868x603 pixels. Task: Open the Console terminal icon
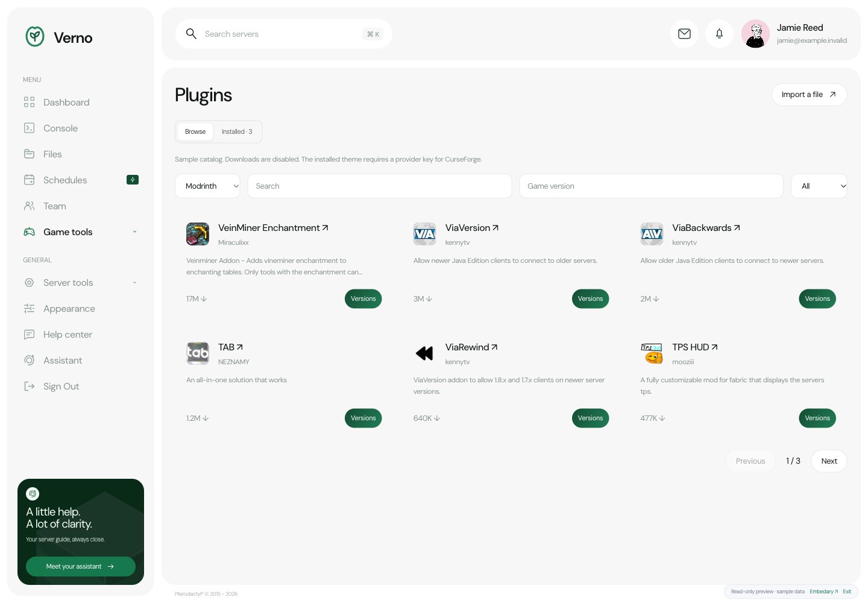[29, 128]
